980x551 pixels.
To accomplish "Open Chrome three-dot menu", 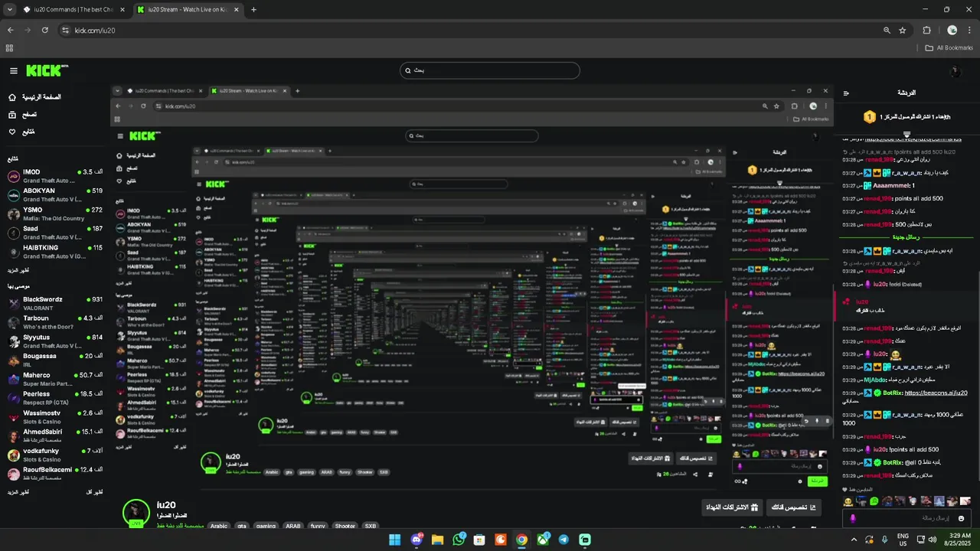I will [x=969, y=30].
